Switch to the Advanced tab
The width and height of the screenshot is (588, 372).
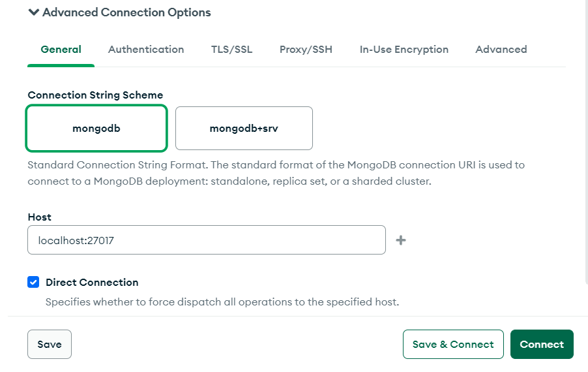[501, 50]
